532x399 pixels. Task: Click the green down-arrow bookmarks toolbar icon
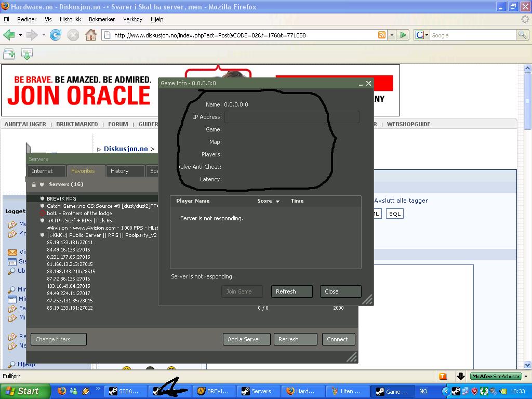pos(27,54)
